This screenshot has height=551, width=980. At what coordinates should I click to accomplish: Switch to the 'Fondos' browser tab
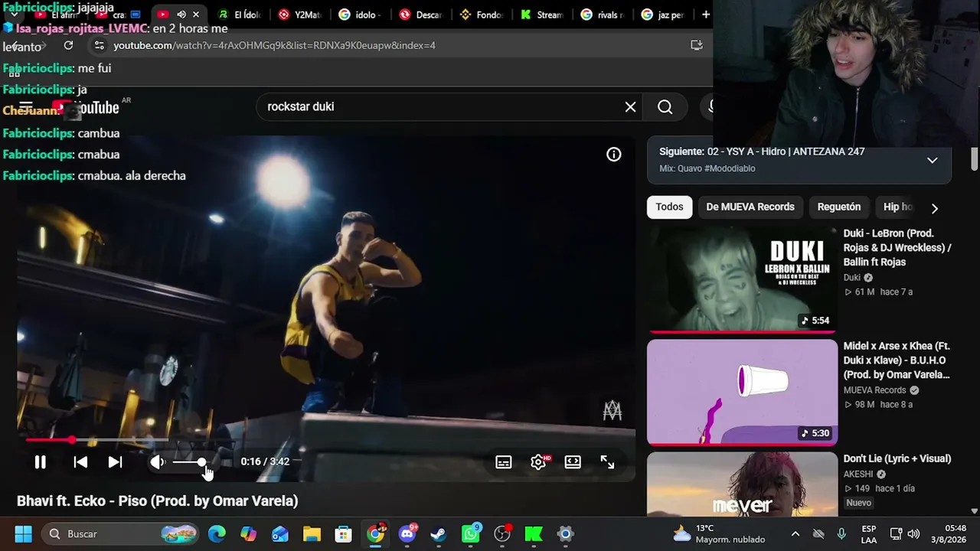(x=482, y=15)
